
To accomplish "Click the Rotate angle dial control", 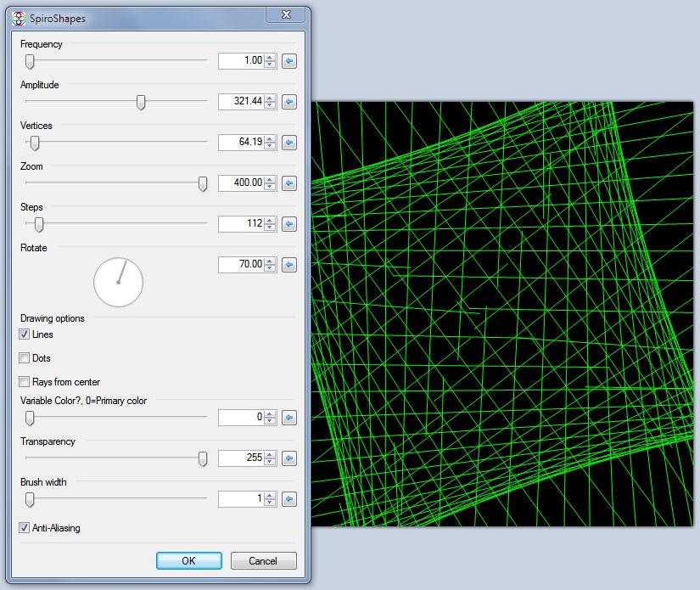I will pyautogui.click(x=118, y=282).
